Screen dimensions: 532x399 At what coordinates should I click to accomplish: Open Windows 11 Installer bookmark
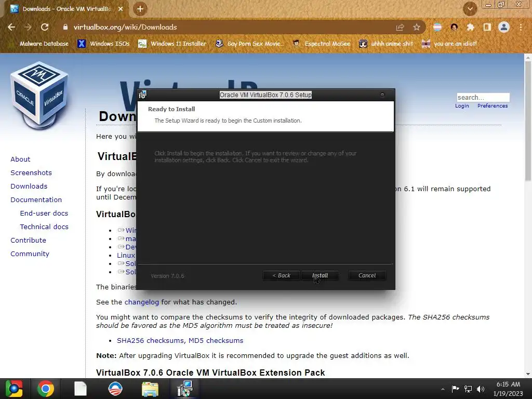172,44
